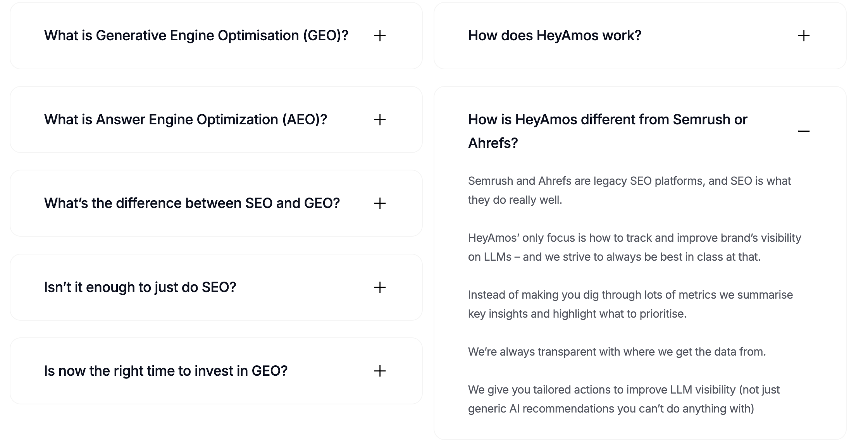The width and height of the screenshot is (868, 447).
Task: Click paragraph about tailored actions to improve LLM visibility
Action: (623, 399)
